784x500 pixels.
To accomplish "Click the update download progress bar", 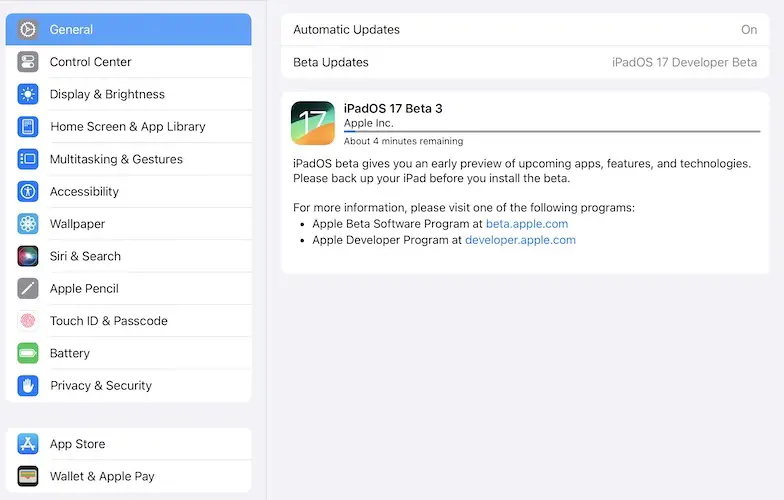I will pyautogui.click(x=551, y=131).
